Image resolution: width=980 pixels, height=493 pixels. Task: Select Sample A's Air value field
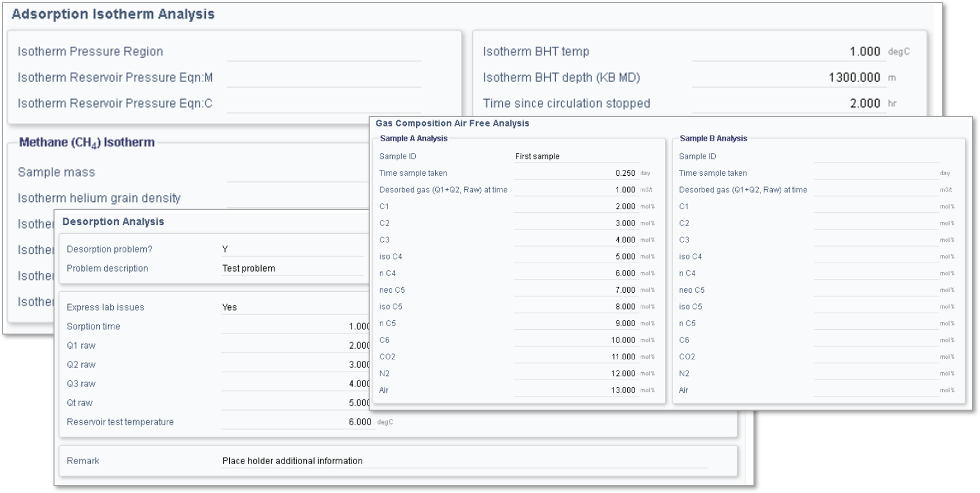[576, 390]
